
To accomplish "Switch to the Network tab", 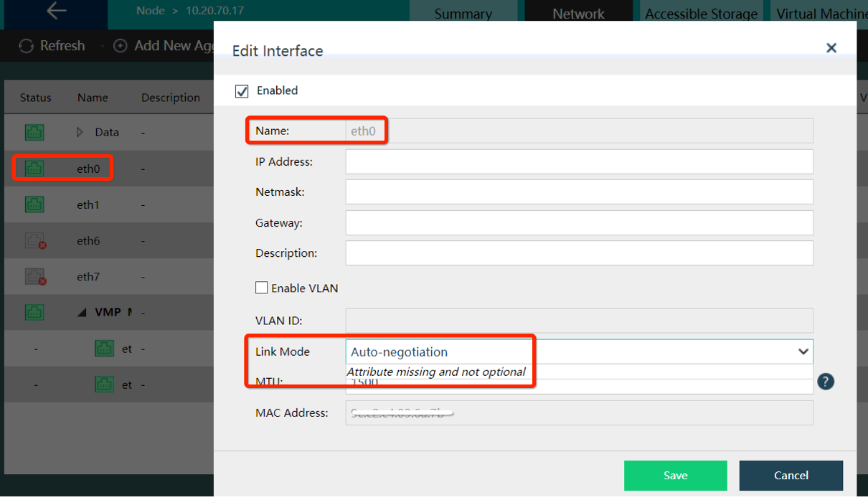I will [x=579, y=11].
